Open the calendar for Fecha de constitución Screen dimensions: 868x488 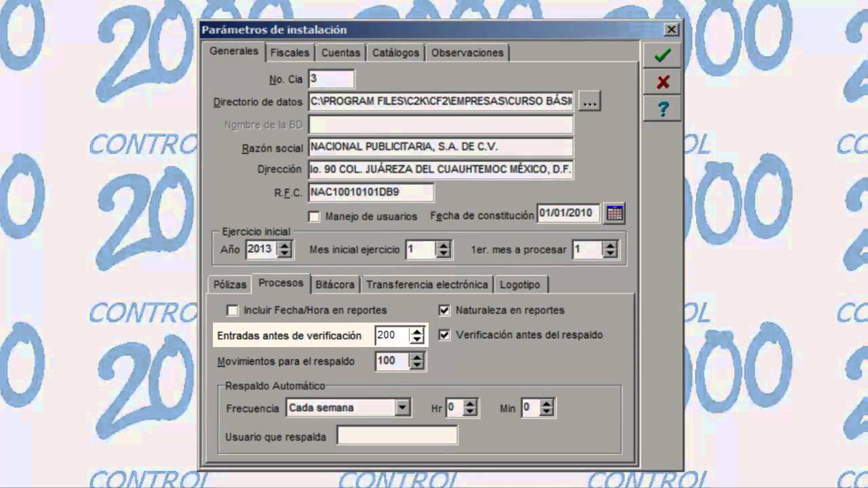[x=614, y=213]
